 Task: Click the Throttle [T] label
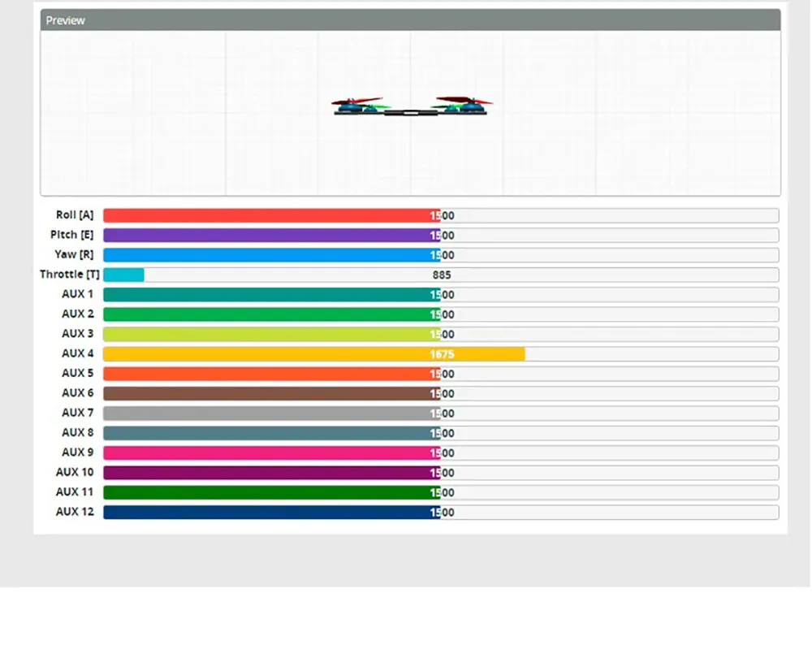click(70, 274)
